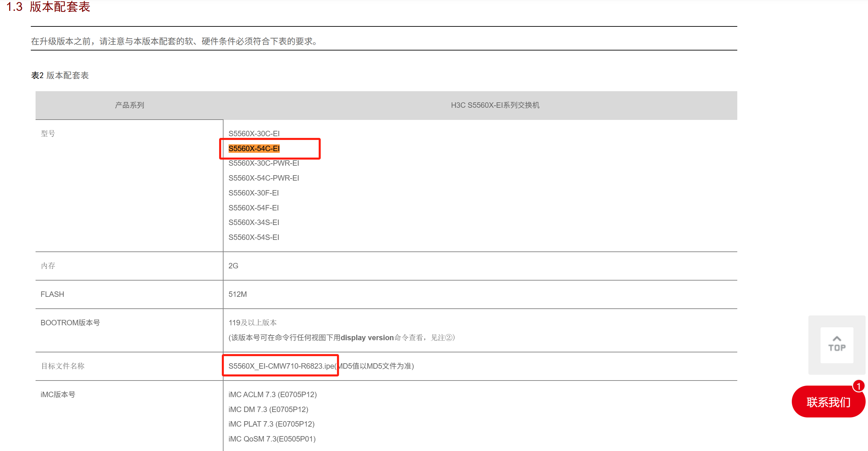Select the highlighted S5560X-54C-EI model text
The width and height of the screenshot is (868, 451).
pos(254,148)
